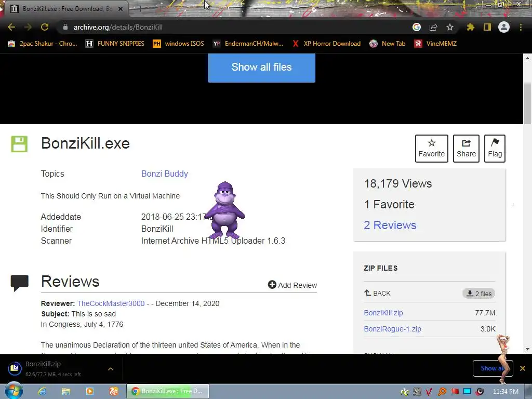Open the orange taskbar icon beside media player

tap(114, 391)
